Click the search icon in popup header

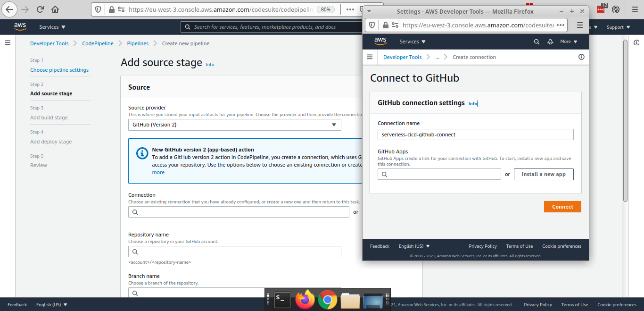[x=537, y=42]
